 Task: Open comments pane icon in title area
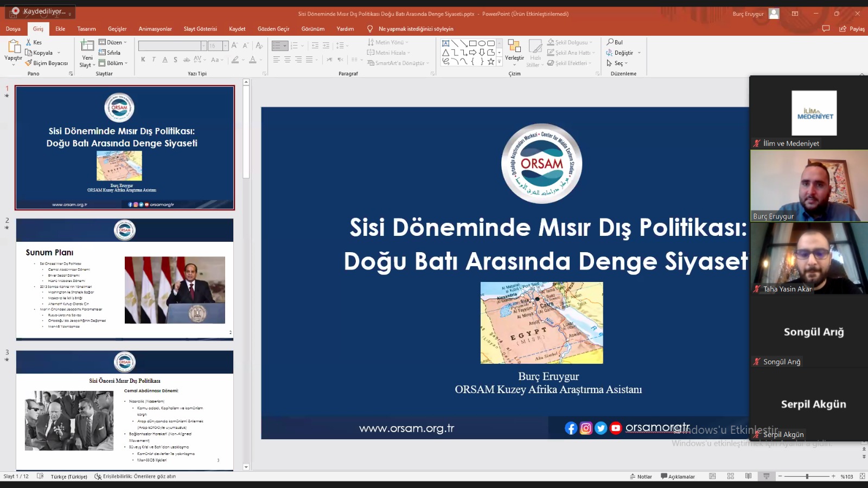[826, 29]
